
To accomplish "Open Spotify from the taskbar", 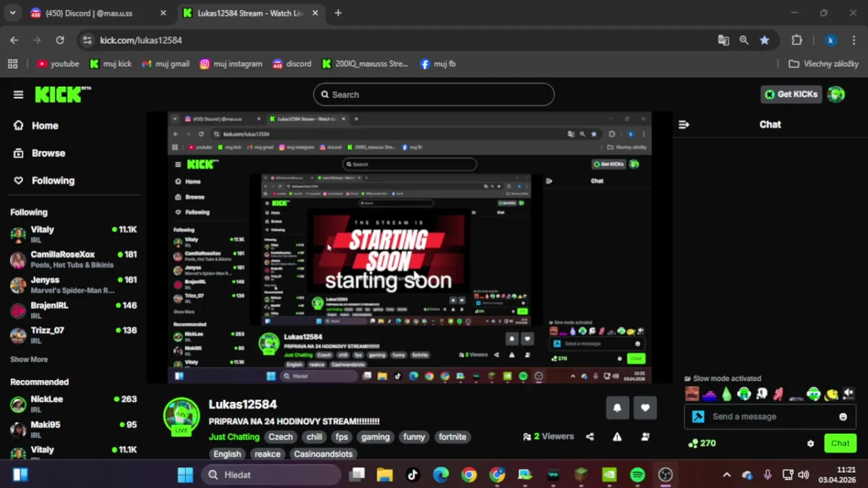I will [x=637, y=474].
